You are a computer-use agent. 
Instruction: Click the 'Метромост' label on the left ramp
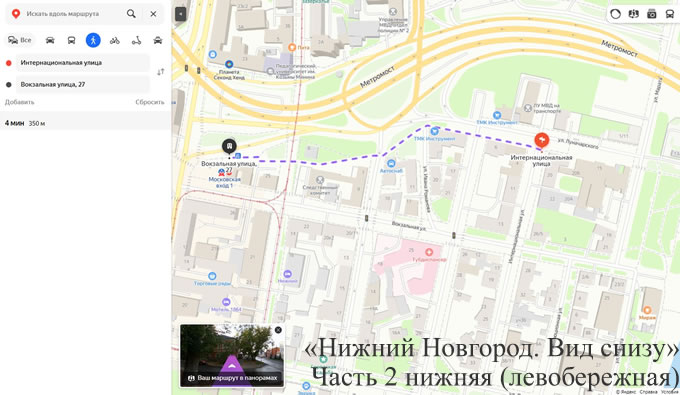(377, 77)
